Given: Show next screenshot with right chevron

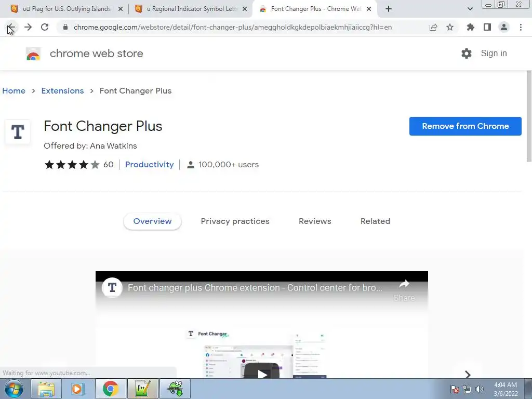Looking at the screenshot, I should tap(468, 374).
